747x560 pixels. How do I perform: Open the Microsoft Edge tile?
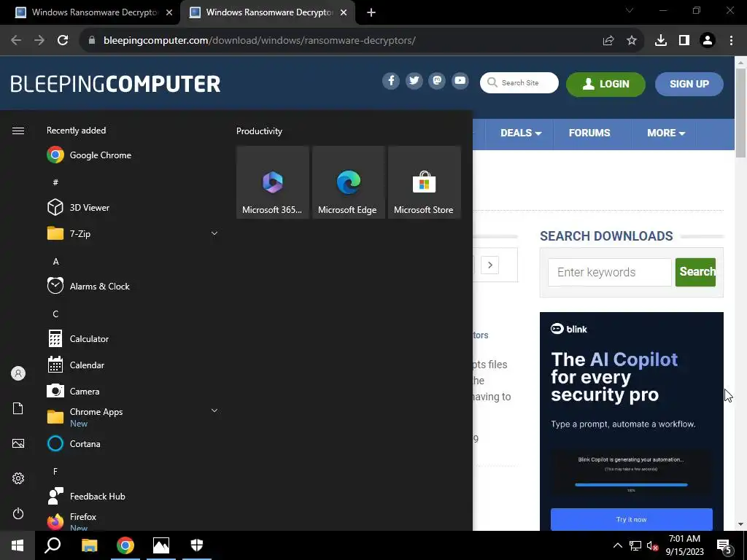(348, 182)
